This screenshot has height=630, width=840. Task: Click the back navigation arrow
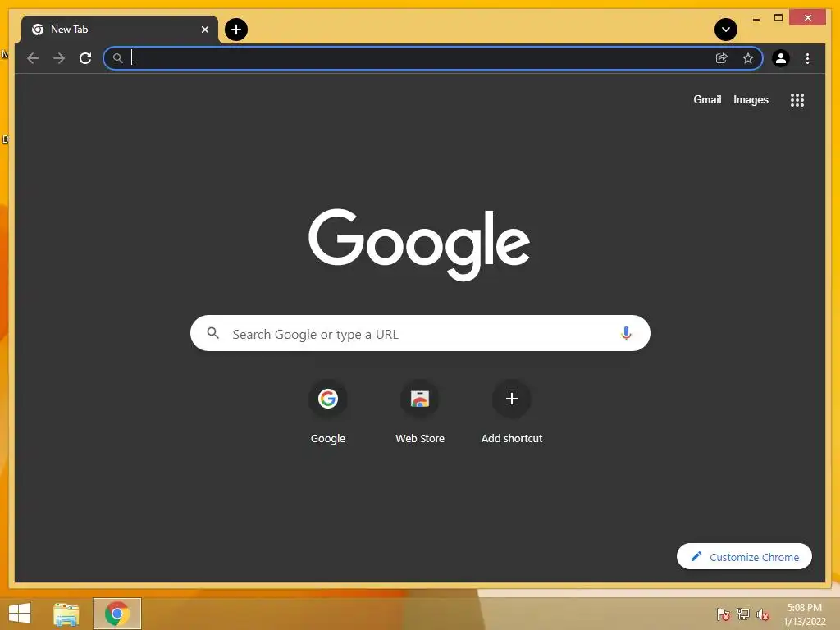[x=33, y=58]
